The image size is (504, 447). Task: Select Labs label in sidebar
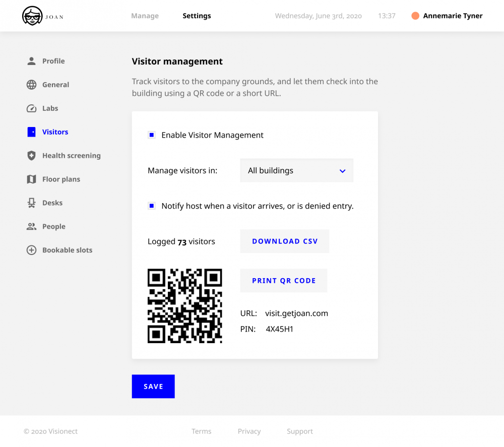[x=50, y=108]
